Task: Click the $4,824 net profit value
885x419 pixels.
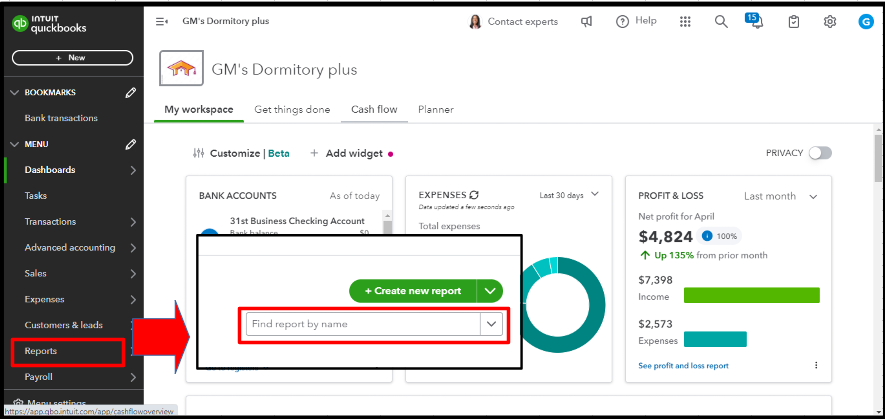Action: tap(665, 236)
